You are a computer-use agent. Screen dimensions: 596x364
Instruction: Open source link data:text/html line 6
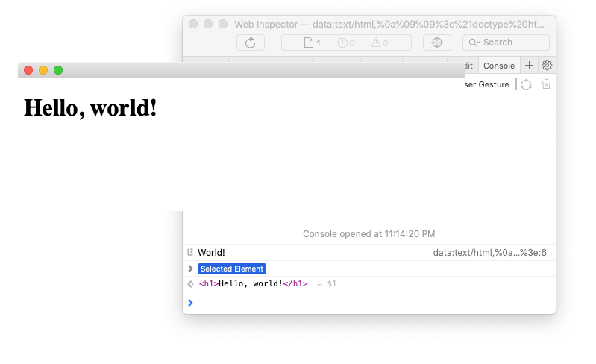click(489, 253)
